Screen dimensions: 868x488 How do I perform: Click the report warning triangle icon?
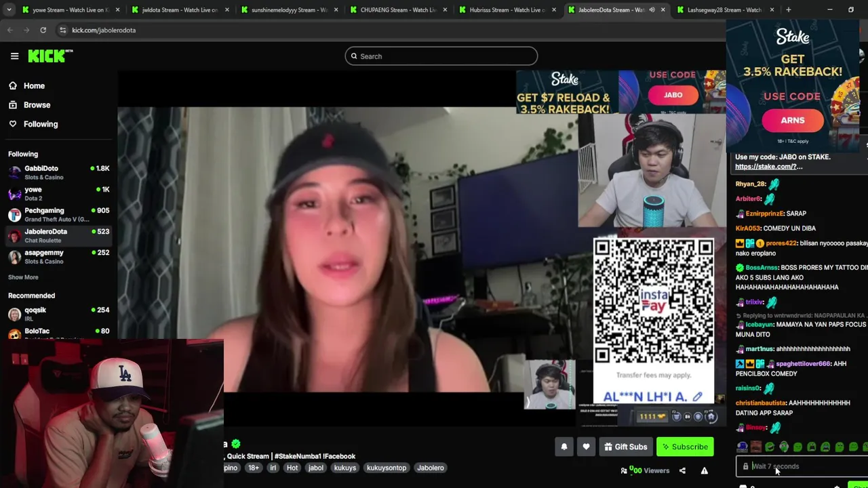point(704,470)
